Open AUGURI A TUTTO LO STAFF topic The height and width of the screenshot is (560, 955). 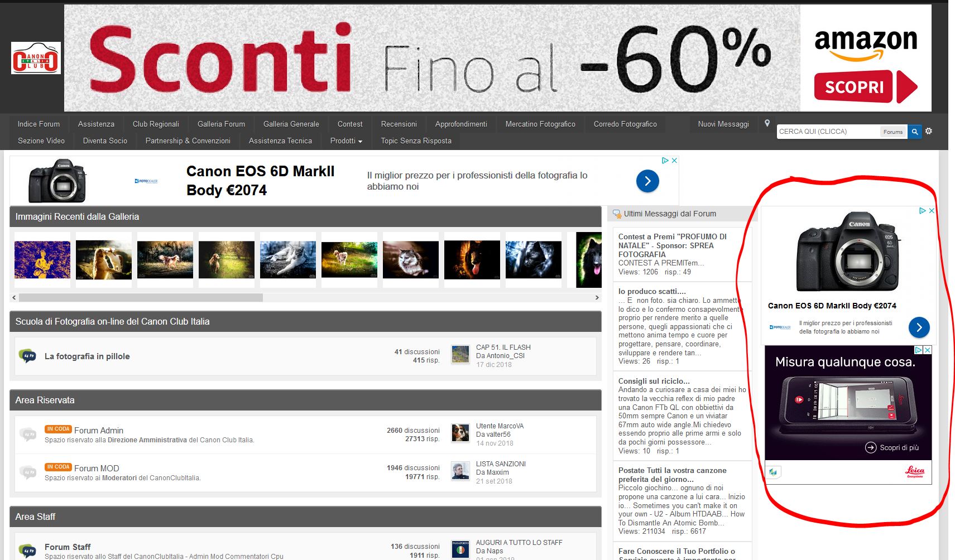519,542
